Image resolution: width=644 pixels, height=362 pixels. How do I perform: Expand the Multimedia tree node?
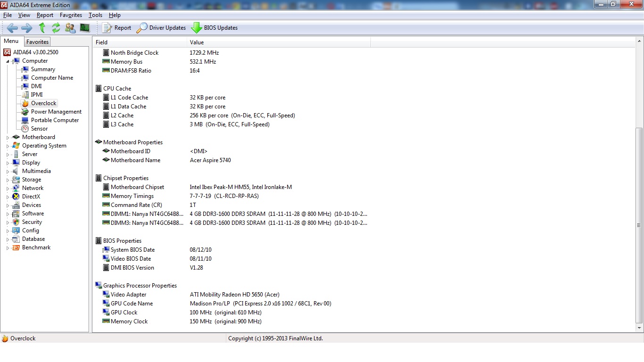click(8, 172)
